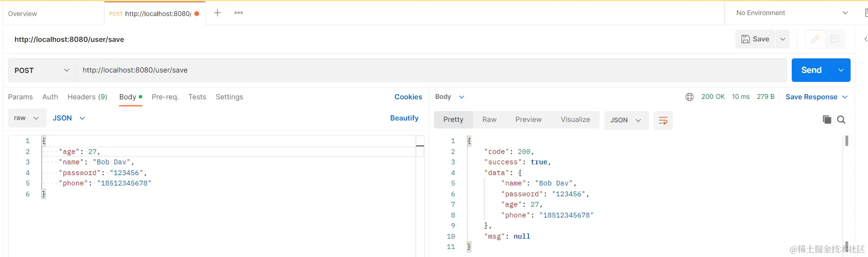
Task: Search the response with the magnifier icon
Action: (x=841, y=120)
